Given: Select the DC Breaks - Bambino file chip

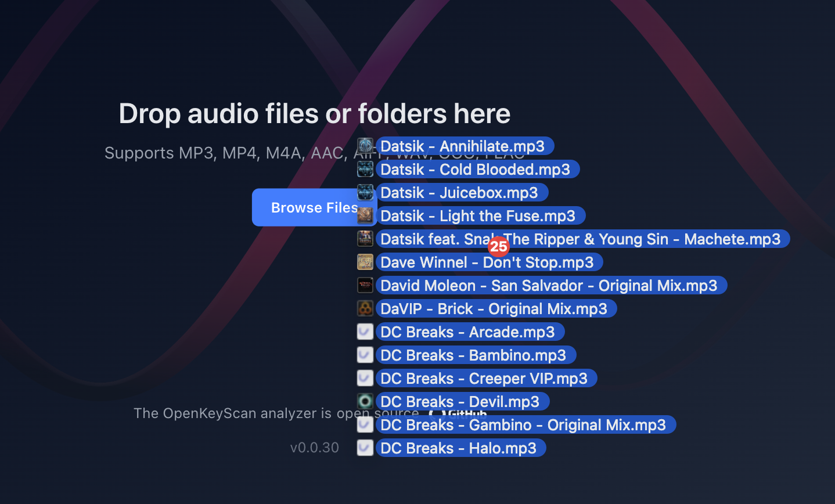Looking at the screenshot, I should click(476, 355).
